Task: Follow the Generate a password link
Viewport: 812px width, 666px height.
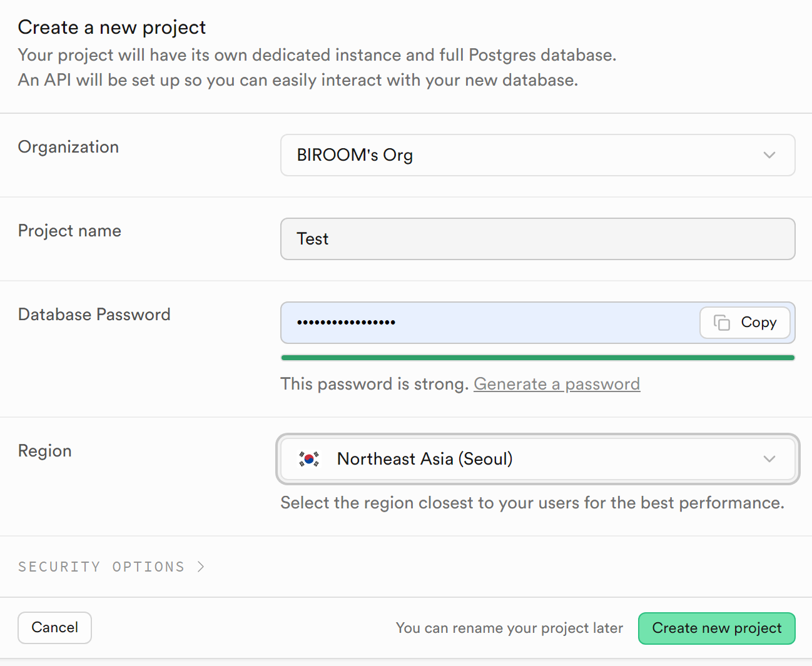Action: tap(557, 384)
